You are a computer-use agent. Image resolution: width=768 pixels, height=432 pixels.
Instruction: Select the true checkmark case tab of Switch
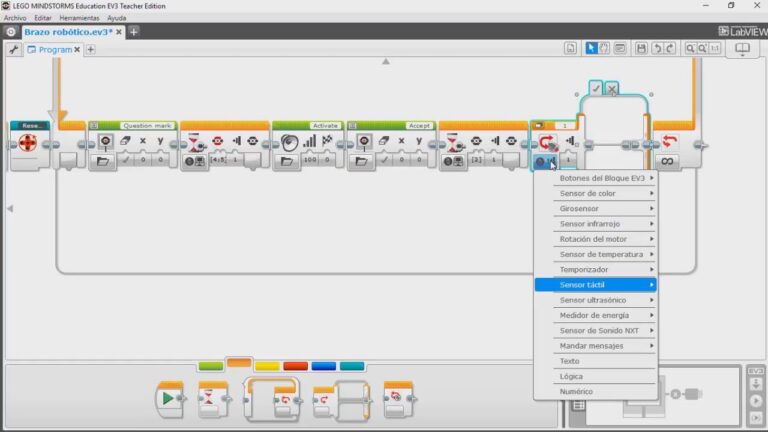tap(596, 89)
